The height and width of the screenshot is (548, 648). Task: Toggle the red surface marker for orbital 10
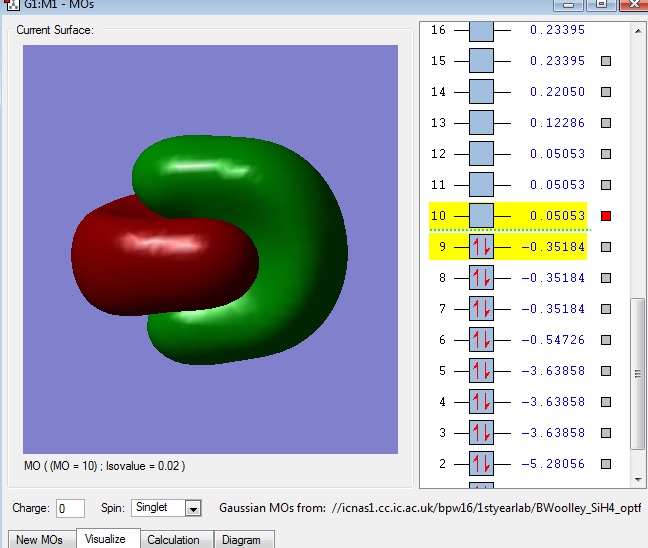pyautogui.click(x=606, y=216)
